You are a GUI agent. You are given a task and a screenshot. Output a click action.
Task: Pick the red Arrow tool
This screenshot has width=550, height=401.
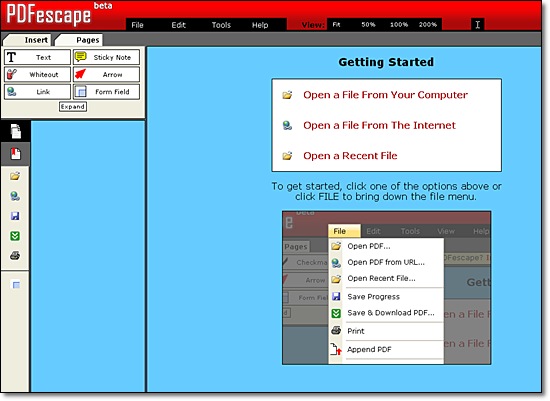tap(106, 74)
